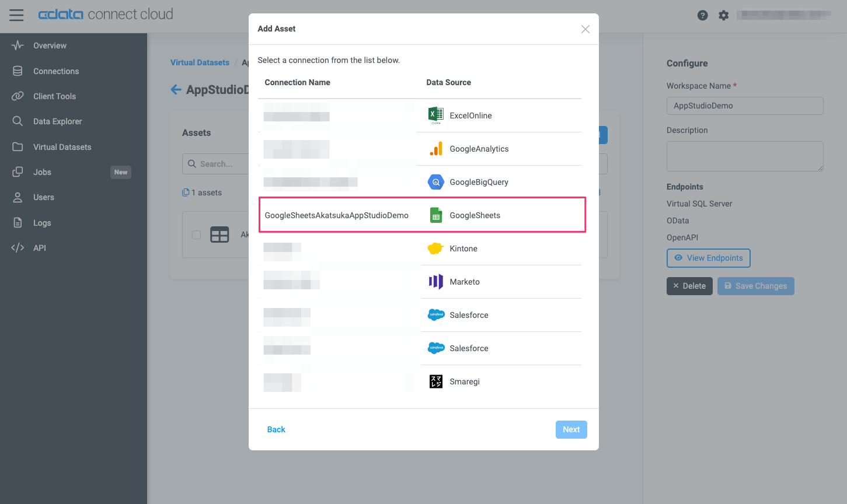Open the Virtual Datasets breadcrumb link

pyautogui.click(x=200, y=62)
